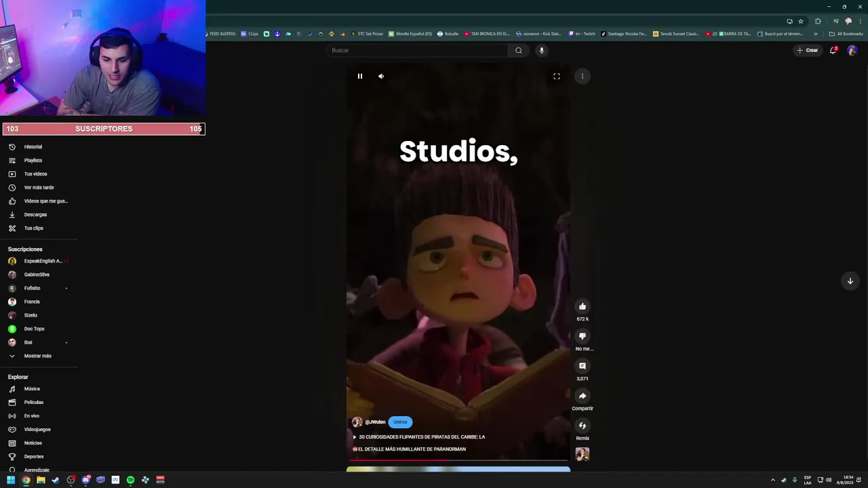Pause the Shorts video
Image resolution: width=868 pixels, height=488 pixels.
tap(360, 77)
